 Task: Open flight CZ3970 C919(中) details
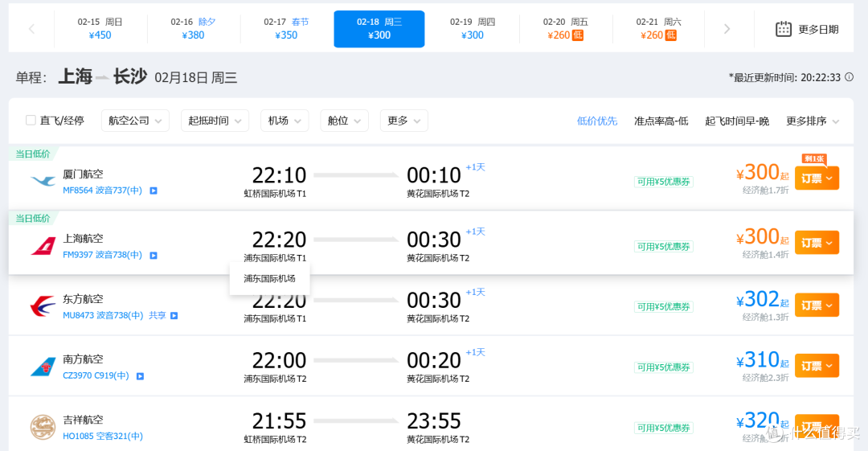[96, 376]
